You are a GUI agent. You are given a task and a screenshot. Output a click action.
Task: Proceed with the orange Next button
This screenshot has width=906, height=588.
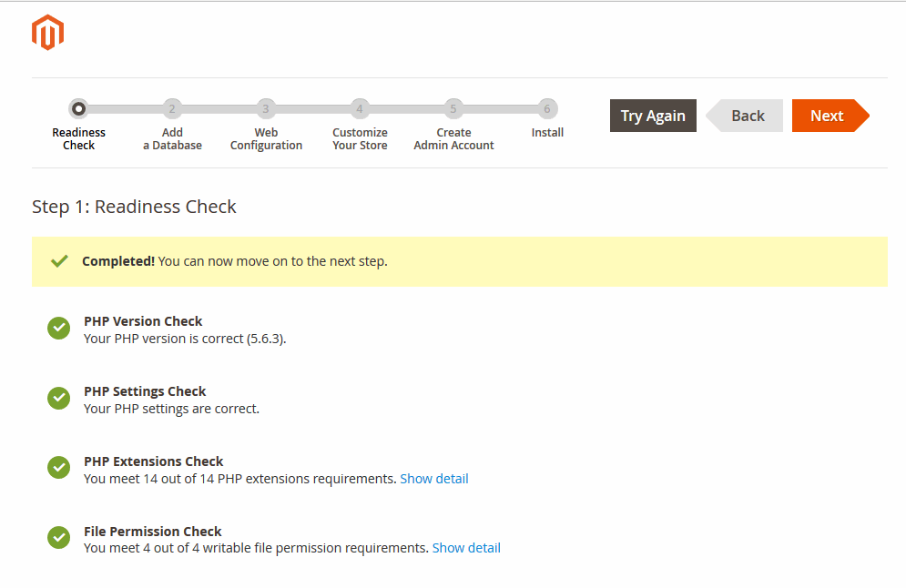[827, 116]
